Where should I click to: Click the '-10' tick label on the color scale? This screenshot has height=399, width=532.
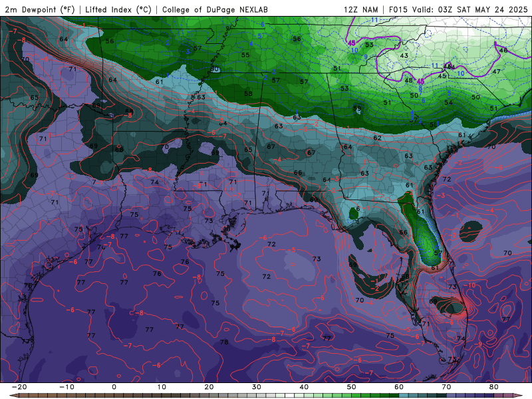point(66,387)
